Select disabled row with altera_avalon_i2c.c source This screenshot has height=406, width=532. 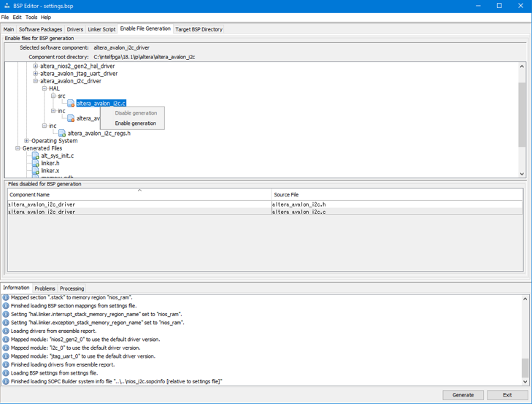(265, 212)
